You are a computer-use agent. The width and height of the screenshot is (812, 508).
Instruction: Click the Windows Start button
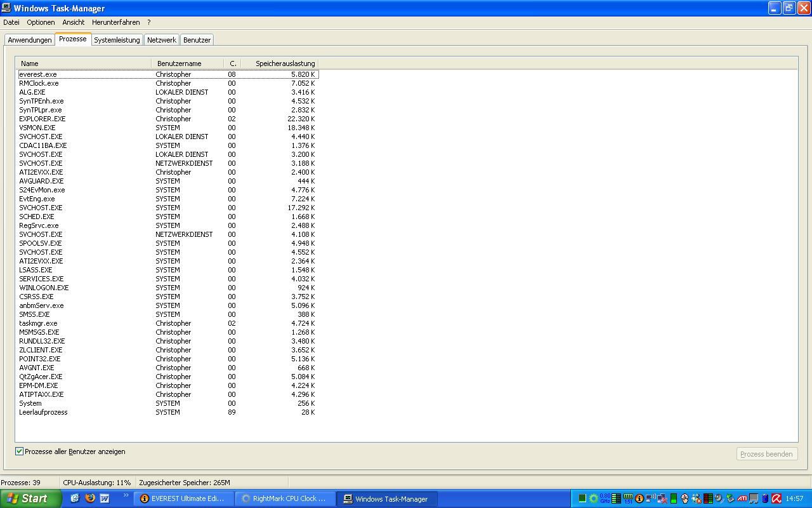[30, 498]
